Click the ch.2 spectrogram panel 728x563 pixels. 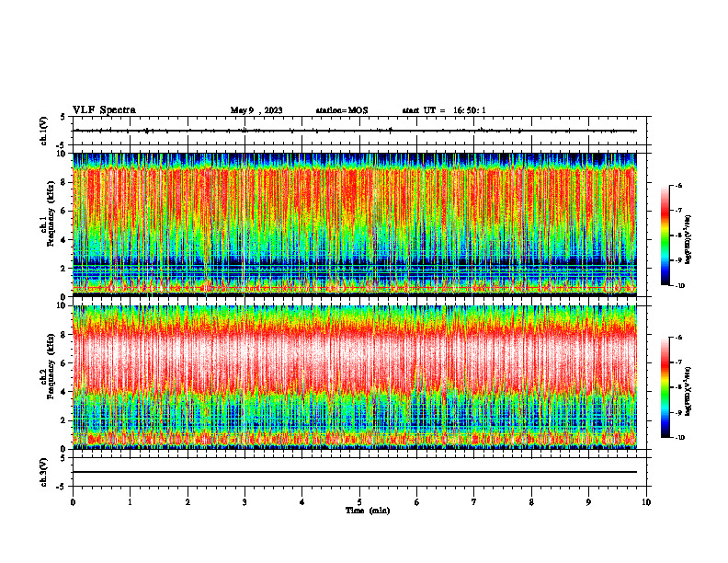[x=355, y=377]
